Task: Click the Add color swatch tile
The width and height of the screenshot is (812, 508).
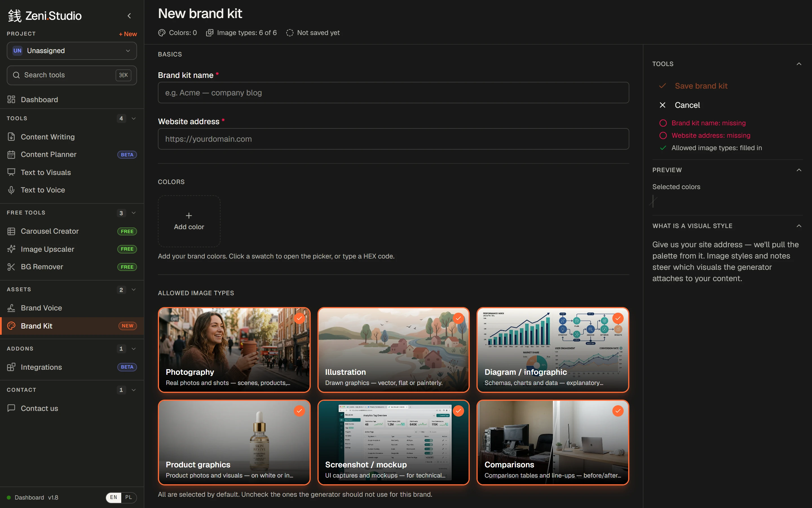Action: [x=189, y=221]
